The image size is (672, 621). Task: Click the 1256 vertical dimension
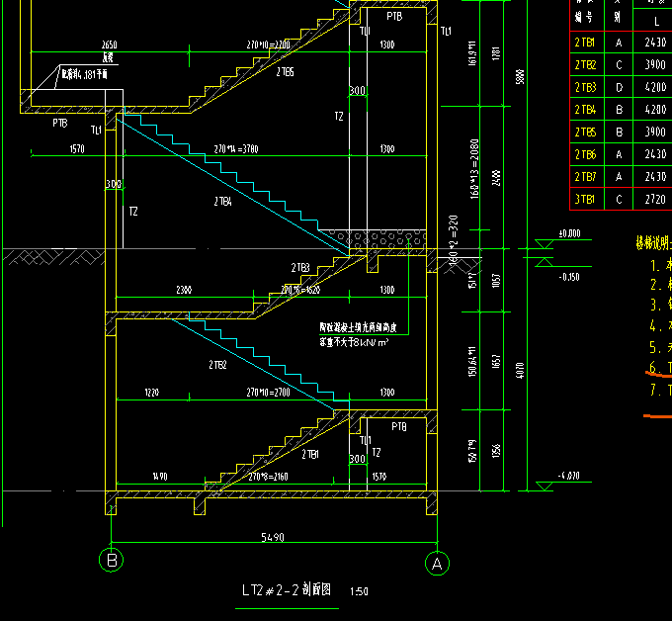pos(496,451)
